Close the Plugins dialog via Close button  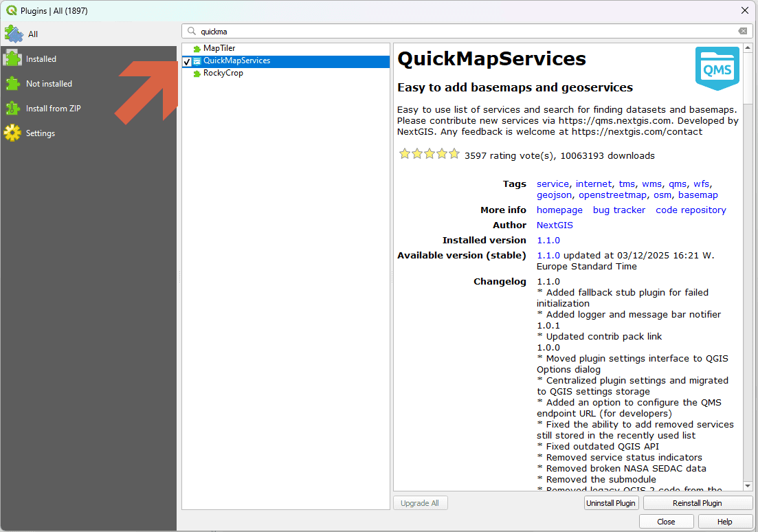click(666, 522)
